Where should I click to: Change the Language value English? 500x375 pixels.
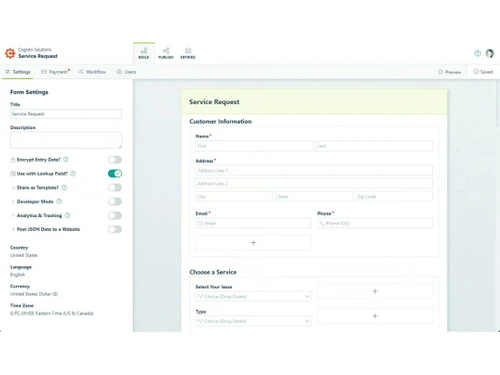tap(17, 275)
